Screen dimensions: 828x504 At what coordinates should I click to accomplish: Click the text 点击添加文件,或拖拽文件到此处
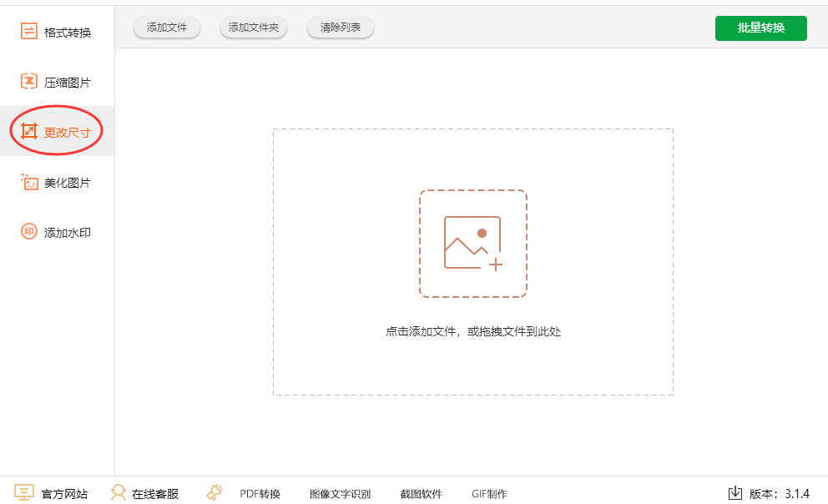473,331
